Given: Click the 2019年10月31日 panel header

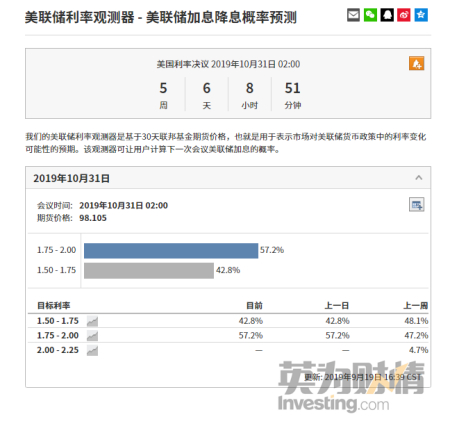Looking at the screenshot, I should tap(228, 178).
